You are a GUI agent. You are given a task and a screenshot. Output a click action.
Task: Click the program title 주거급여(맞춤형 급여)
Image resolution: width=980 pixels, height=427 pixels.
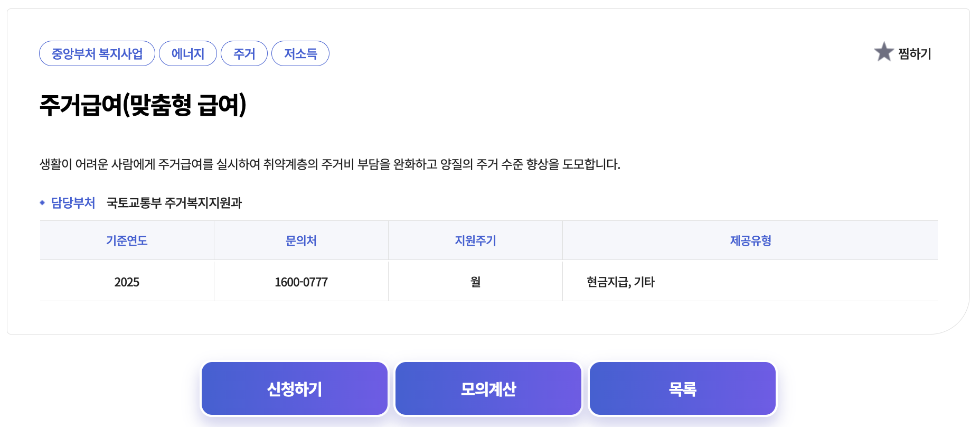144,105
